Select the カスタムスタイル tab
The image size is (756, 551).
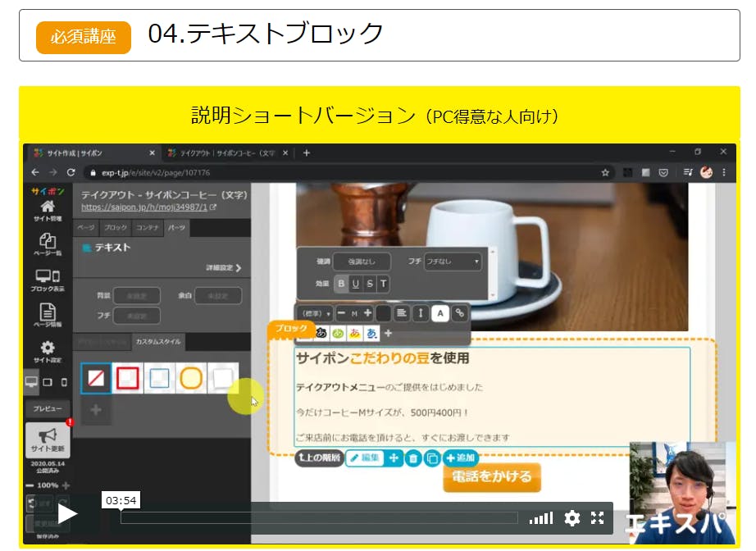[x=159, y=341]
